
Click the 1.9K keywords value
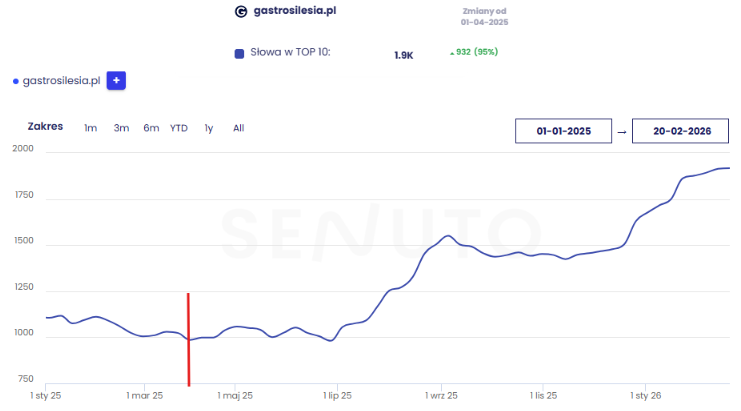click(404, 55)
